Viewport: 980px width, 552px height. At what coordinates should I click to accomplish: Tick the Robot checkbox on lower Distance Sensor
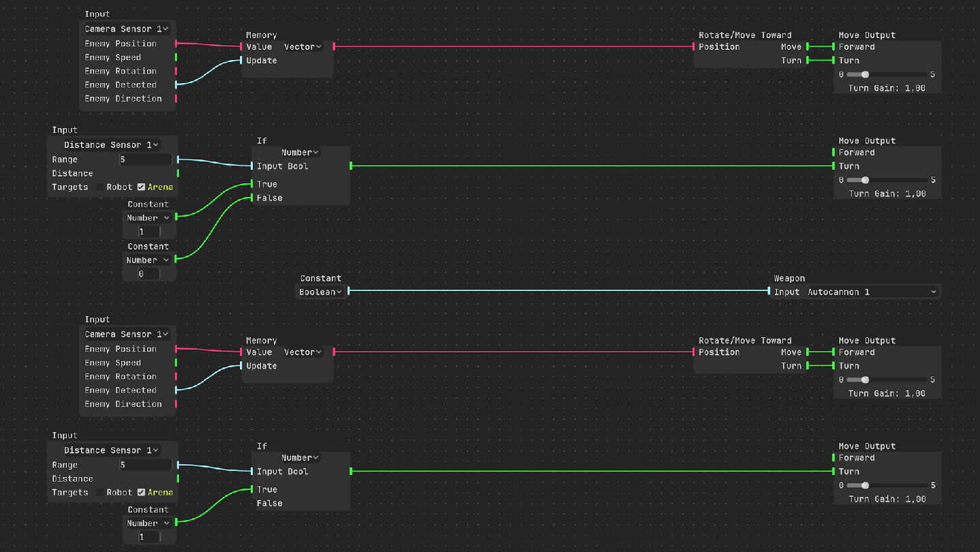click(100, 492)
